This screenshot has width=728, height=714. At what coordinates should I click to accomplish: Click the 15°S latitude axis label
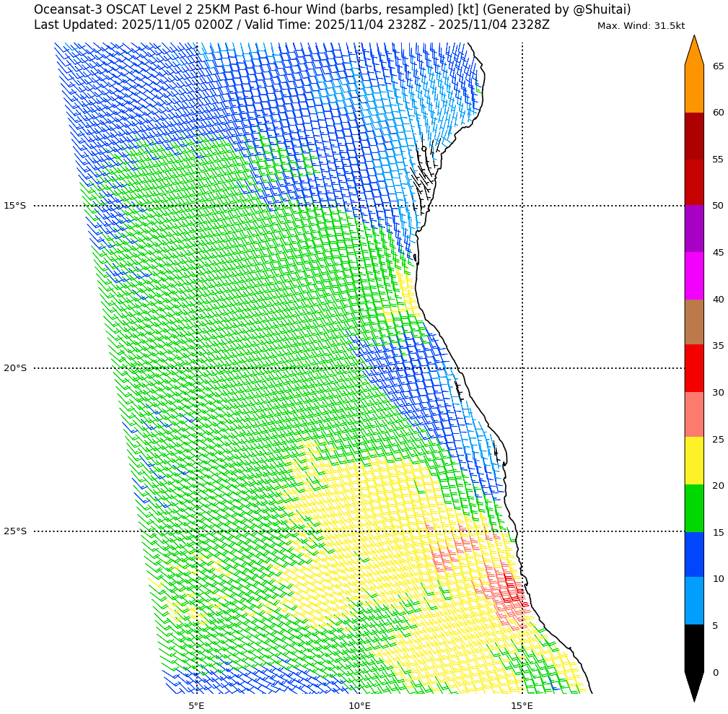pos(14,206)
